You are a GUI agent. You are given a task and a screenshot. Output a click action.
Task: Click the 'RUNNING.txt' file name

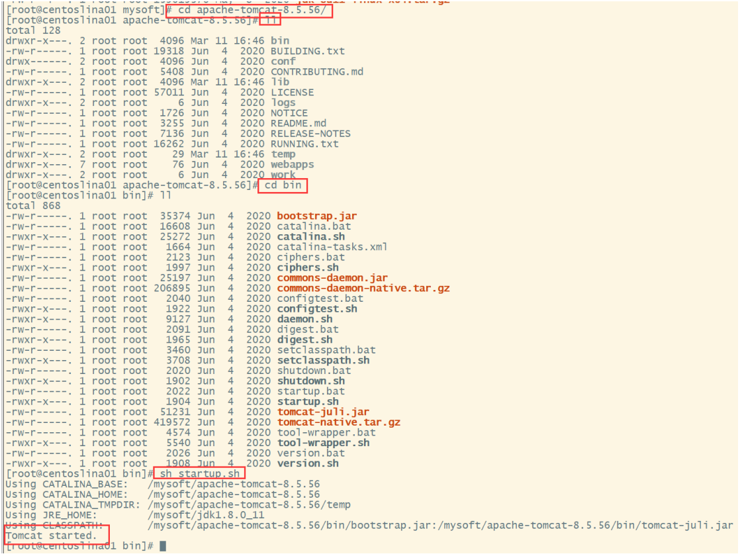[304, 144]
